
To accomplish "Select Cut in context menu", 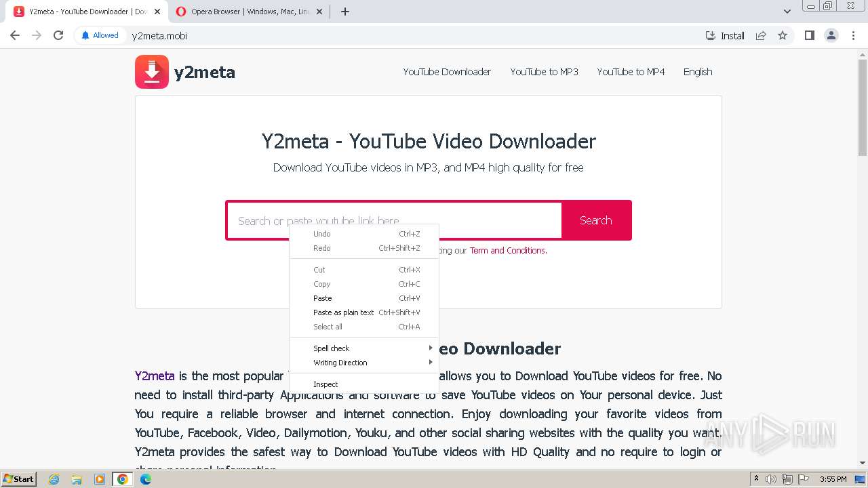I will [x=364, y=270].
